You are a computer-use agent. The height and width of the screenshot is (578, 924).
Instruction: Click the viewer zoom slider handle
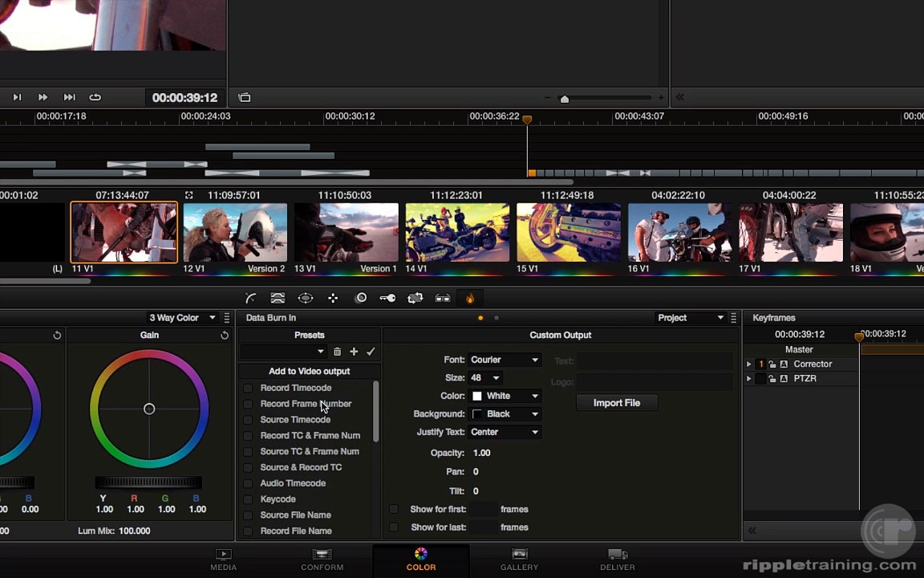tap(565, 99)
